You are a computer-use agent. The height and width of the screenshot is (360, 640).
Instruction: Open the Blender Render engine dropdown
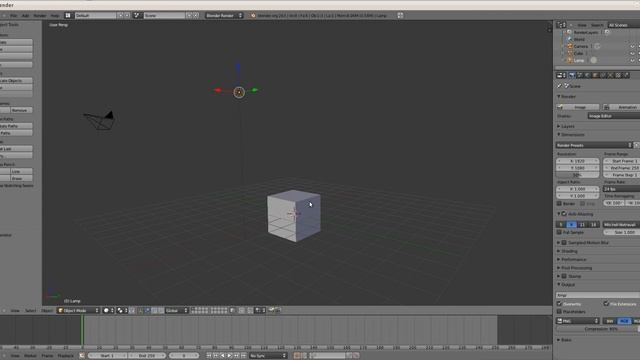[x=224, y=16]
